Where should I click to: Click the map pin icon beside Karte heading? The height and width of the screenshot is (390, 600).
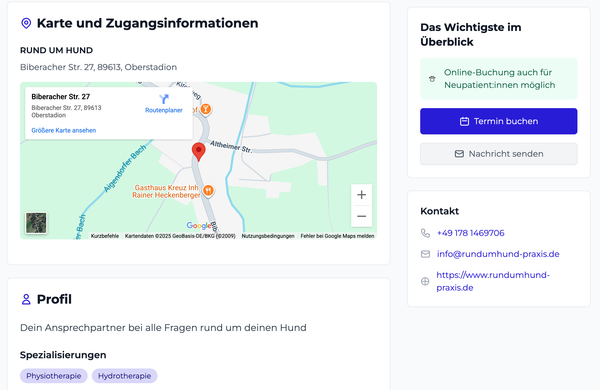tap(26, 23)
